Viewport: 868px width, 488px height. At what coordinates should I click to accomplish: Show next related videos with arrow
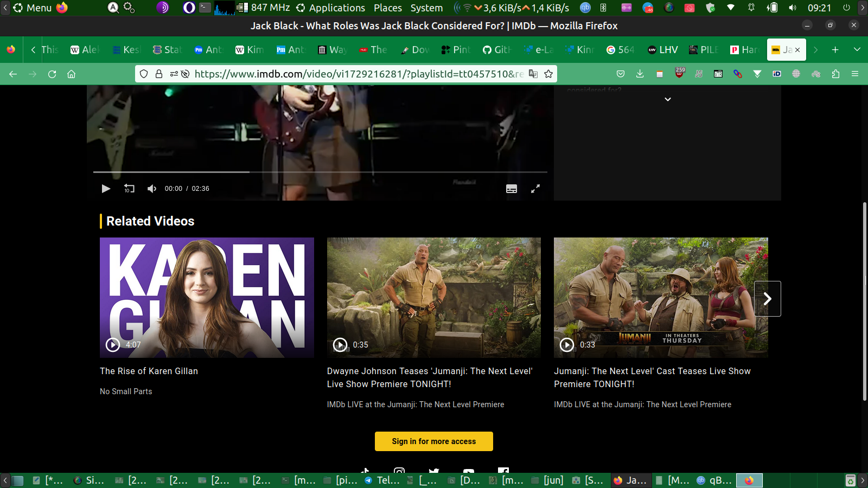click(767, 299)
